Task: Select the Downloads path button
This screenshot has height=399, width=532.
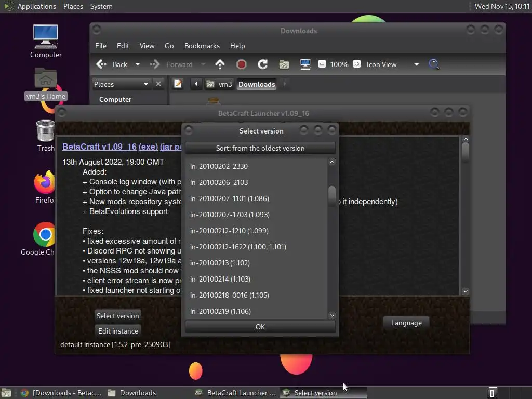Action: click(257, 84)
